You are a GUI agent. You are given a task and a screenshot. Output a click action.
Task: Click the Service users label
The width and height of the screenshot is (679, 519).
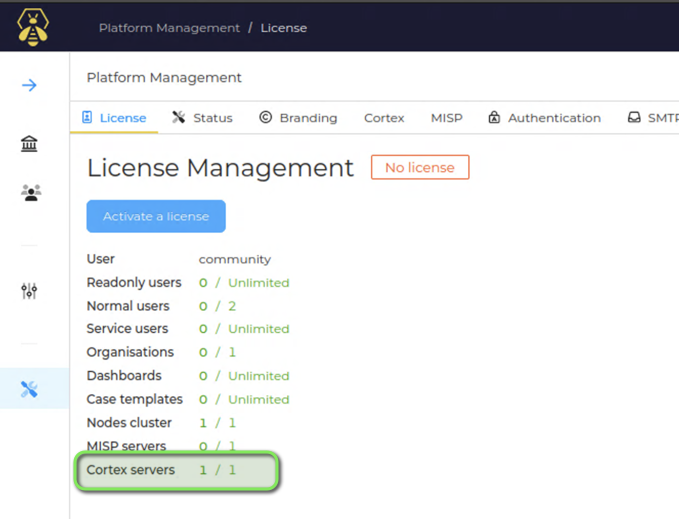(x=127, y=329)
